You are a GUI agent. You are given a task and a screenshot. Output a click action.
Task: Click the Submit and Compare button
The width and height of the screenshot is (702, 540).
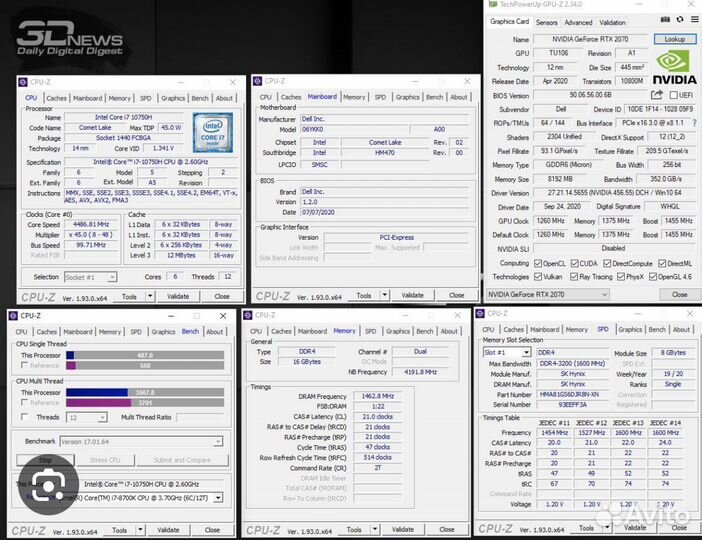point(182,460)
